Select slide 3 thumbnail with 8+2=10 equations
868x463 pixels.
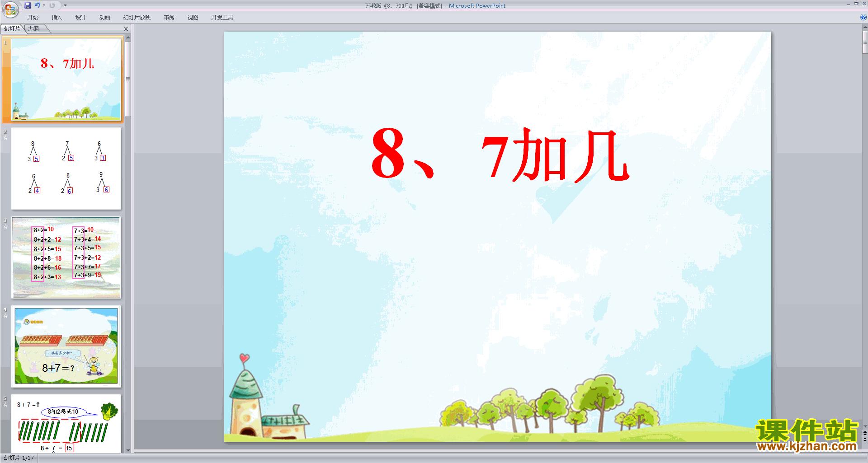(66, 257)
